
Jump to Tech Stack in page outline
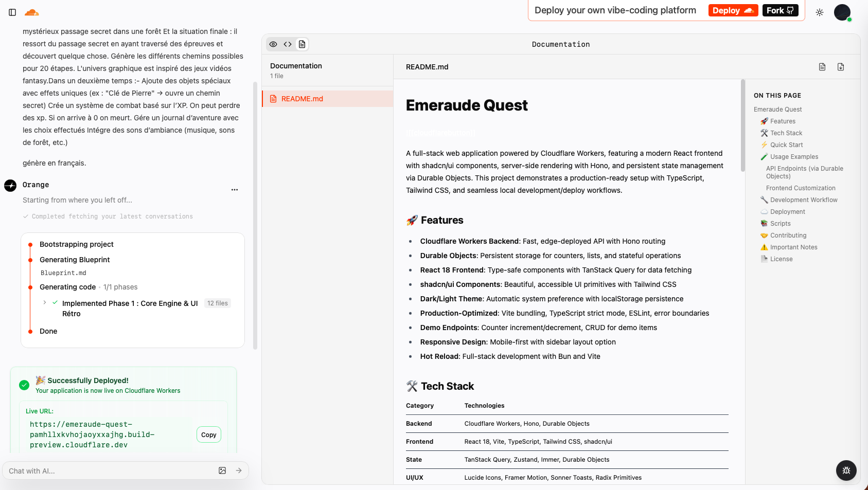click(x=786, y=133)
